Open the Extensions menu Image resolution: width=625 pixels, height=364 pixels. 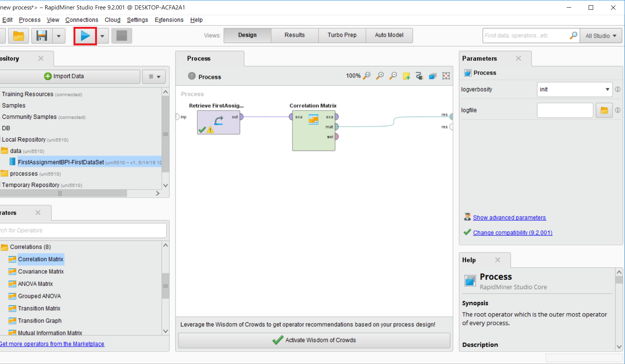click(x=169, y=20)
